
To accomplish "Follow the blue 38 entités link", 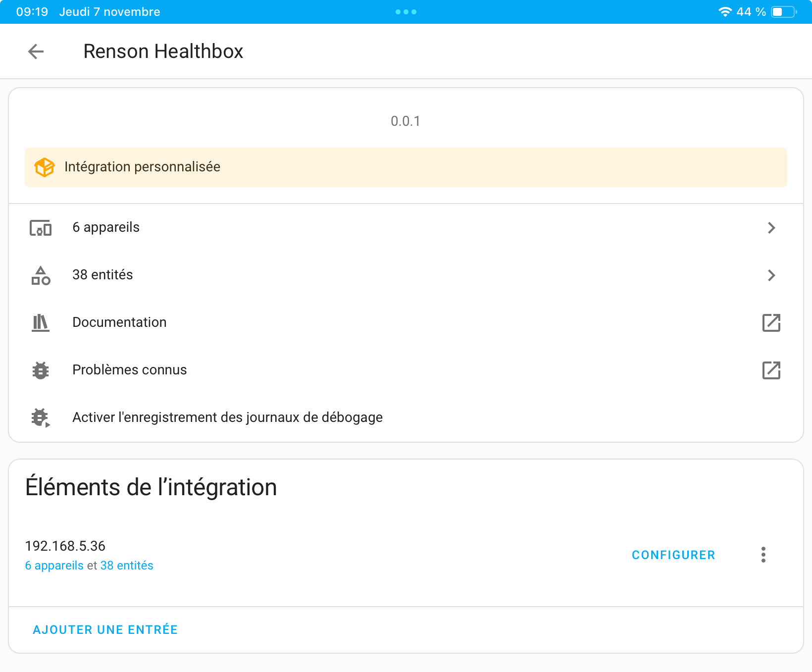I will click(127, 566).
